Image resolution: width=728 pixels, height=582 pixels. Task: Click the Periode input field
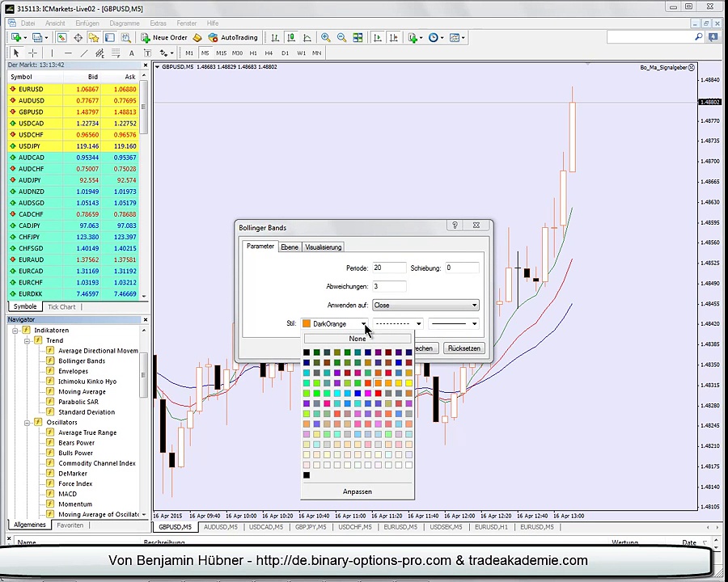click(388, 268)
